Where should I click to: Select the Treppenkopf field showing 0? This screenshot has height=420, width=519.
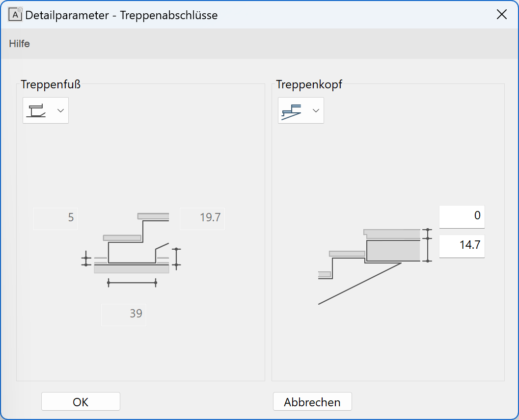462,216
